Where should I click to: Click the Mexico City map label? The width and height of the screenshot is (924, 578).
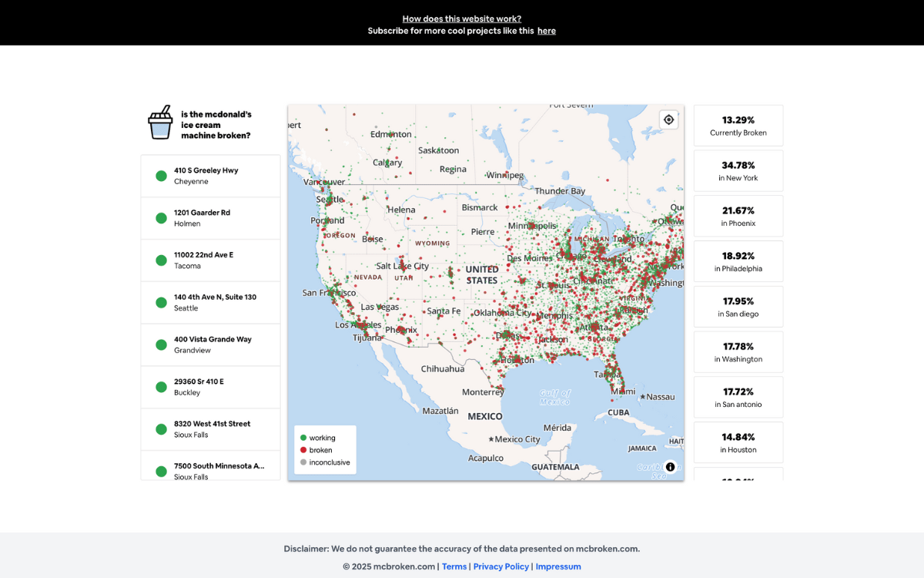[518, 439]
